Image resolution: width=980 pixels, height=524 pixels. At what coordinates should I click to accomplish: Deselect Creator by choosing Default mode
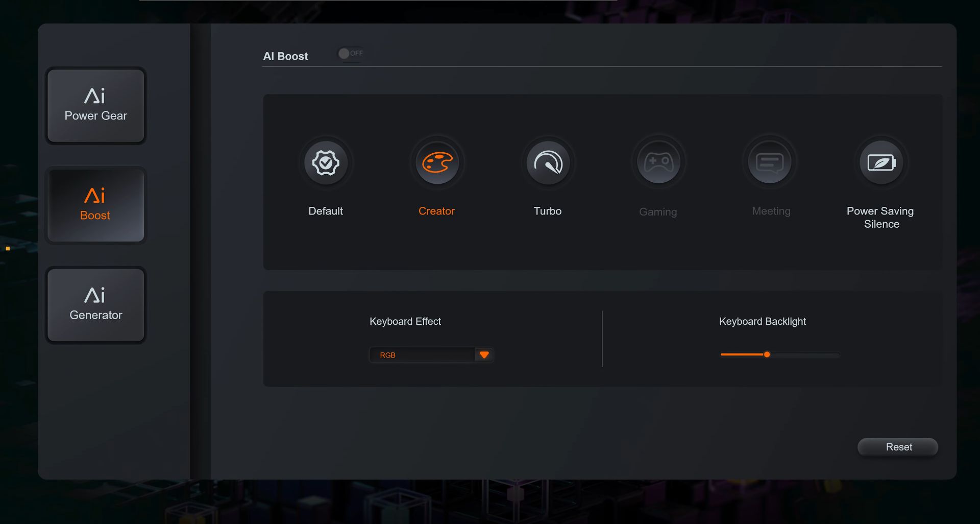point(325,162)
